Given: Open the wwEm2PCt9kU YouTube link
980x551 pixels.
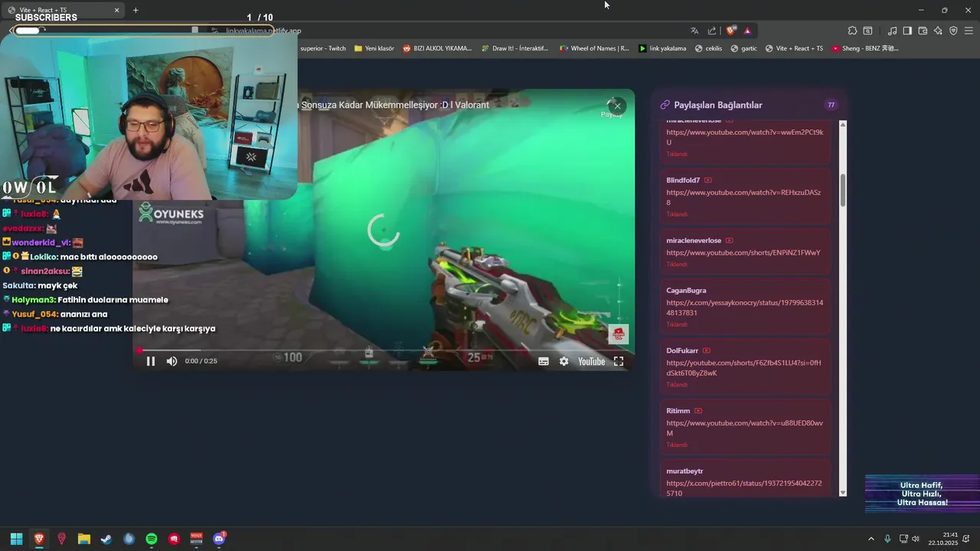Looking at the screenshot, I should pyautogui.click(x=745, y=137).
